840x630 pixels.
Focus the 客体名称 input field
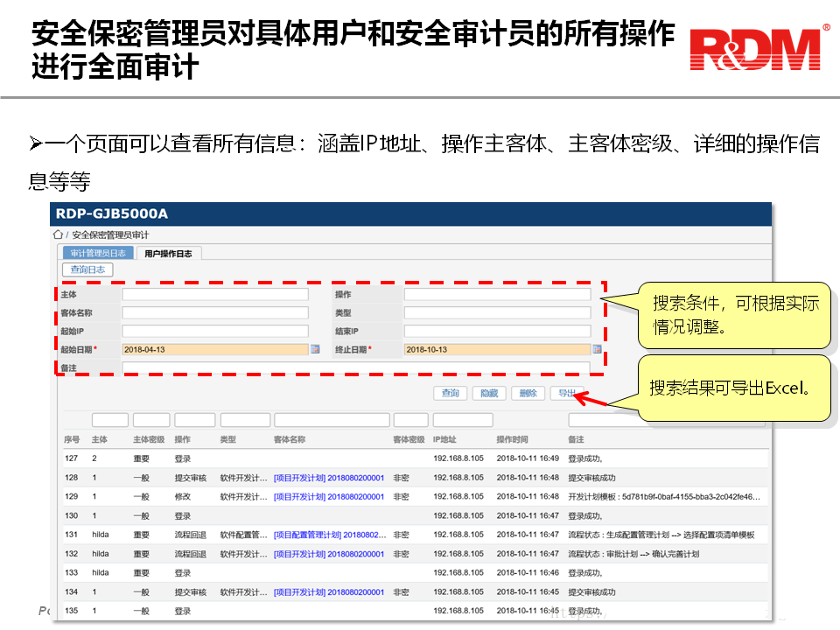click(x=215, y=312)
